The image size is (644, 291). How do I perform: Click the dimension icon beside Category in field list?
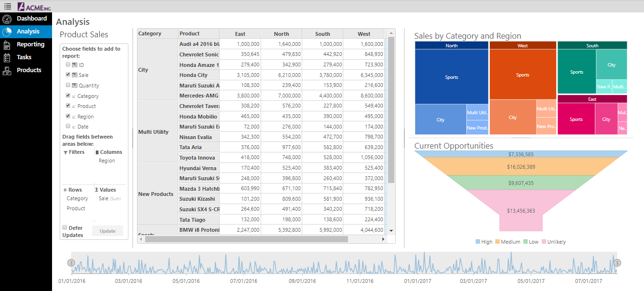[x=74, y=96]
